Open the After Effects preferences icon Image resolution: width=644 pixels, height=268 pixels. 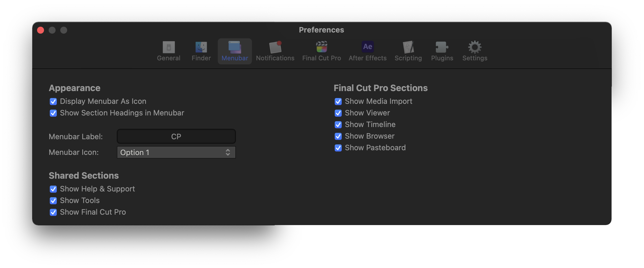click(367, 51)
